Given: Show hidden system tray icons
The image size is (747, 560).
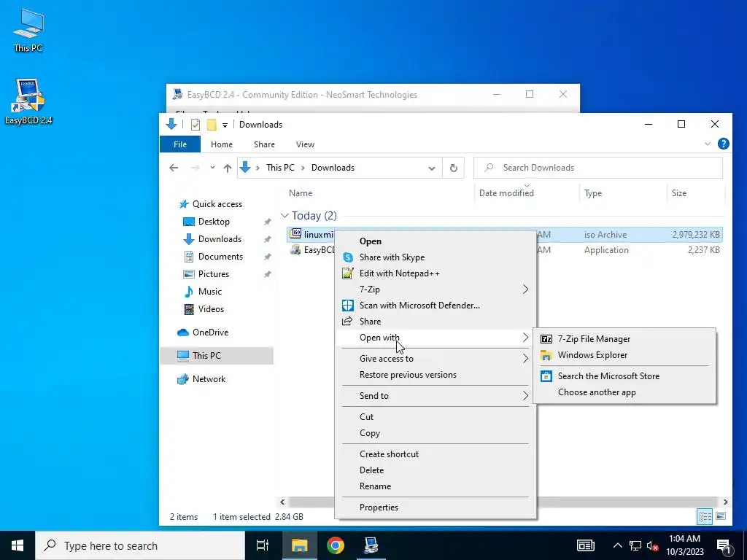Looking at the screenshot, I should [617, 545].
